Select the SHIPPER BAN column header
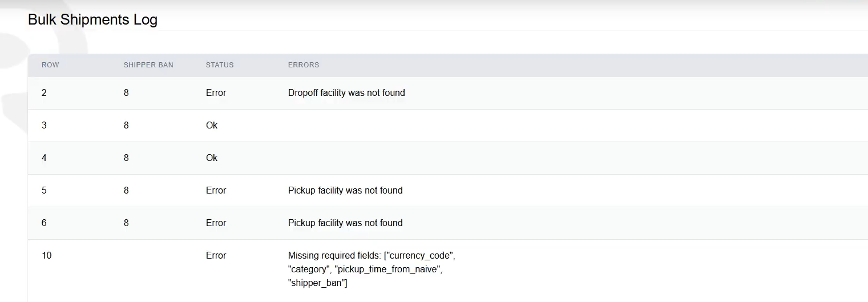Image resolution: width=868 pixels, height=302 pixels. 148,65
